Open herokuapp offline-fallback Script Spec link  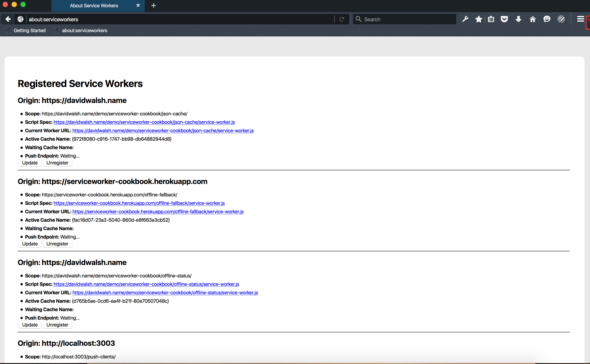[x=139, y=203]
